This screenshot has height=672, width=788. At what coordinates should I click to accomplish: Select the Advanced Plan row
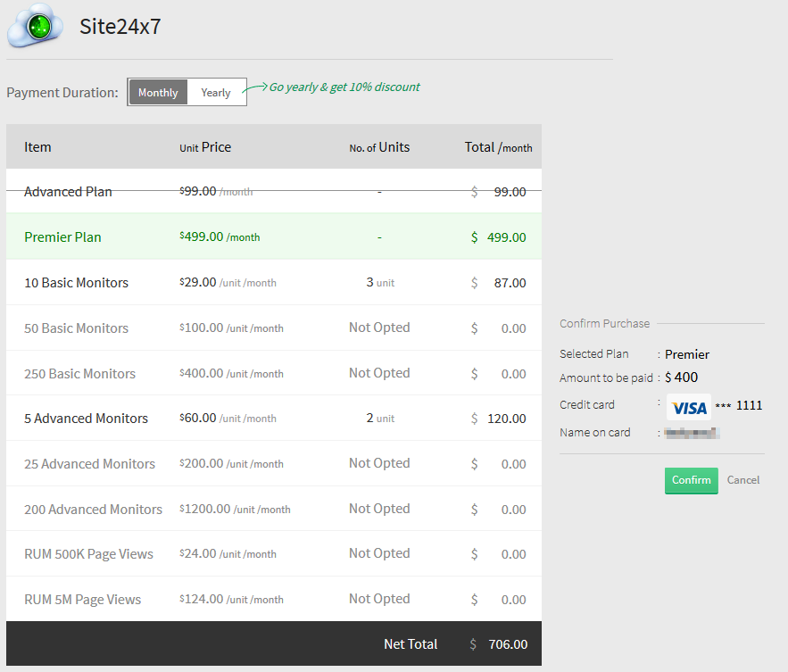point(68,192)
